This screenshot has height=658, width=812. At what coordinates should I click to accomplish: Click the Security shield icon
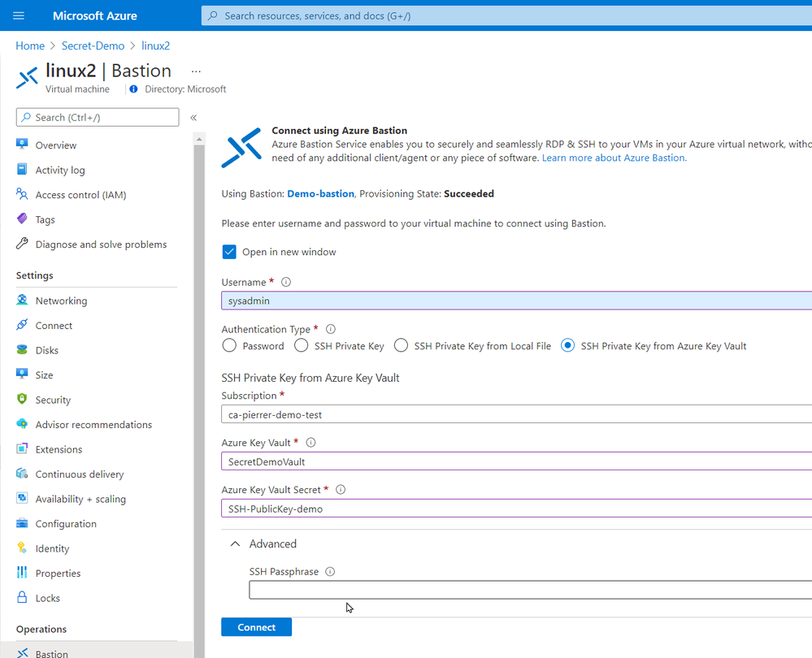click(22, 399)
